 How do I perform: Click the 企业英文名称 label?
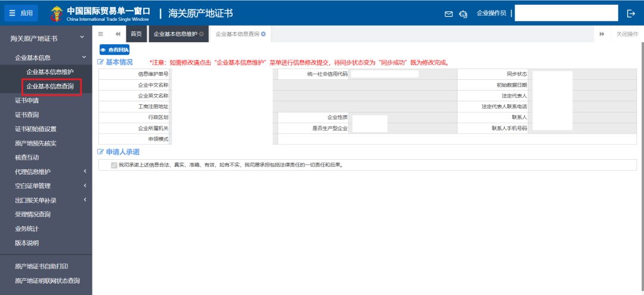tap(153, 95)
